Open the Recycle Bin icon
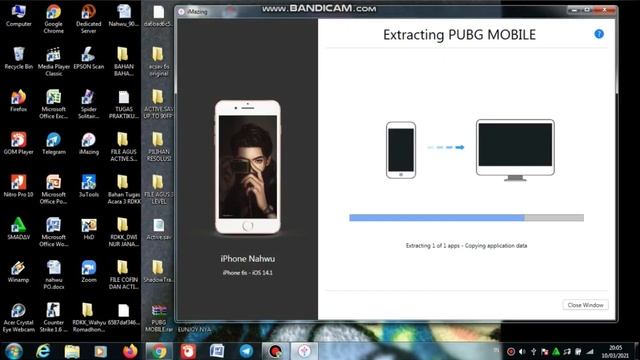The width and height of the screenshot is (640, 360). 19,58
